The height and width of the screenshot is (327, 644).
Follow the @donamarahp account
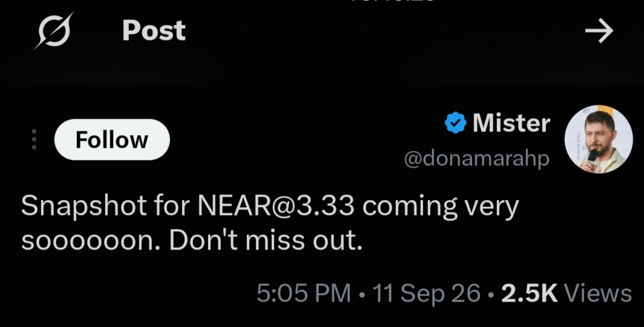112,140
